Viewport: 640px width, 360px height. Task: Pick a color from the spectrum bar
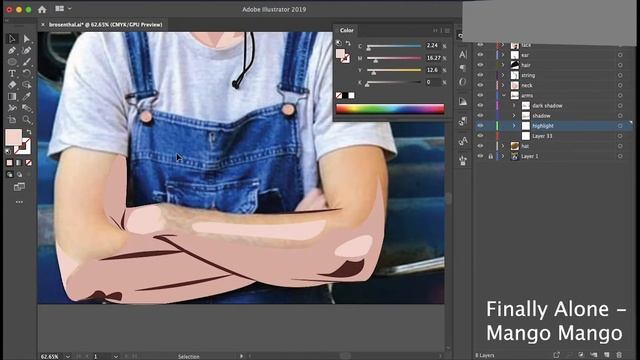pos(390,109)
